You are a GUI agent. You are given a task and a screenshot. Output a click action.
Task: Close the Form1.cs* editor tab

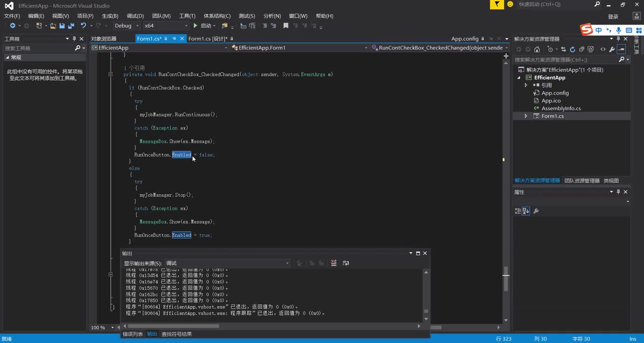182,39
